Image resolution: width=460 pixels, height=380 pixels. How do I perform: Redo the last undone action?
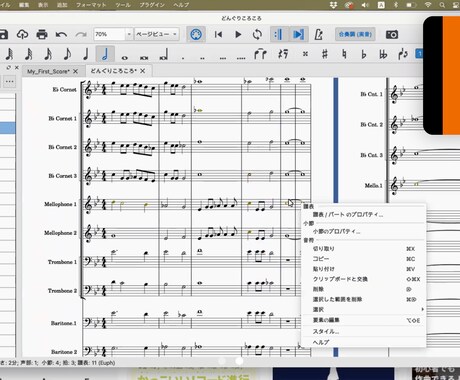81,34
